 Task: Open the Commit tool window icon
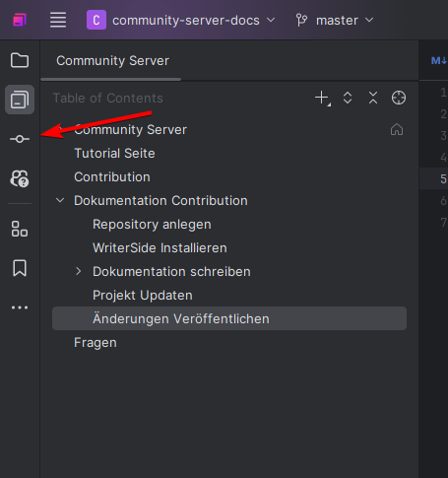20,139
